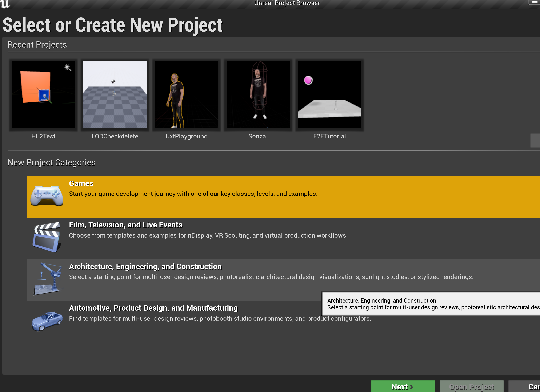The width and height of the screenshot is (540, 392).
Task: Select the E2ETutorial project thumbnail
Action: 329,95
